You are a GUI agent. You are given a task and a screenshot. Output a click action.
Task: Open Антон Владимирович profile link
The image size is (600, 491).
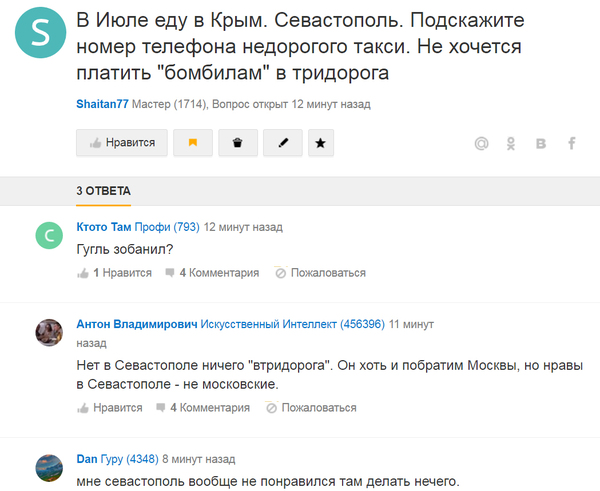pos(137,324)
